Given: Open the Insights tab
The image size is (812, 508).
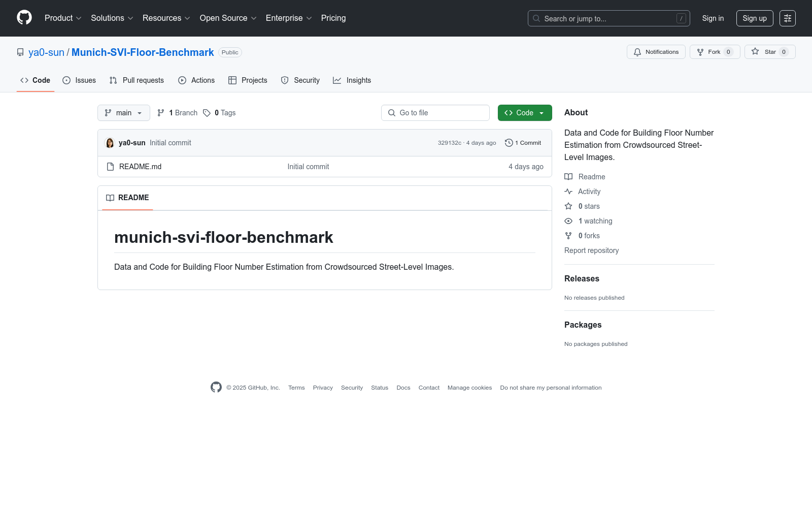Looking at the screenshot, I should click(352, 80).
